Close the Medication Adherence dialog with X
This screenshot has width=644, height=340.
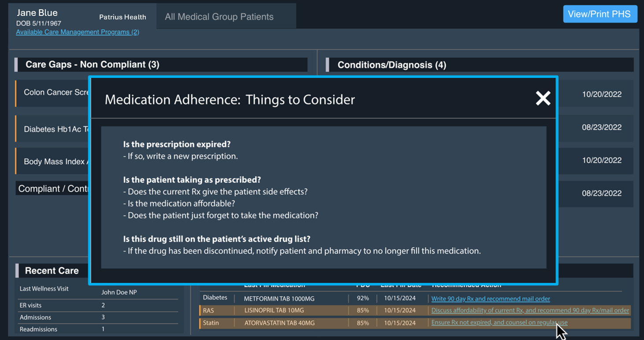click(x=543, y=98)
